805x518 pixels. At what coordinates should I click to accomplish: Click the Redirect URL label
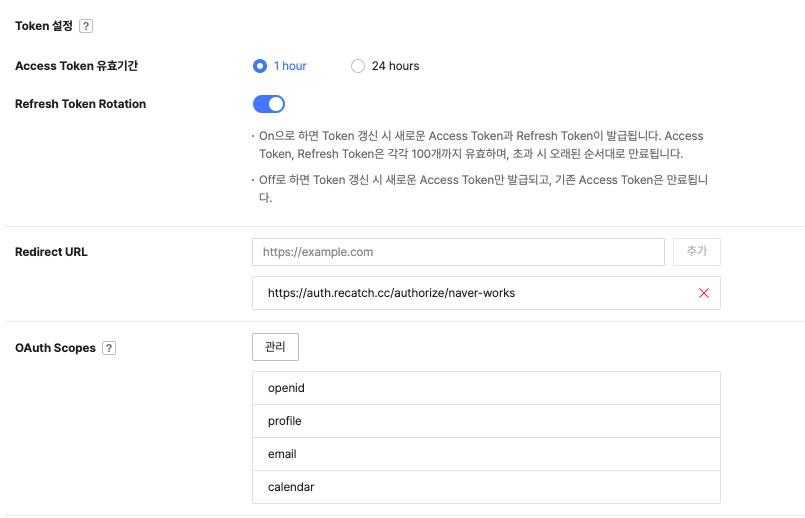tap(51, 252)
